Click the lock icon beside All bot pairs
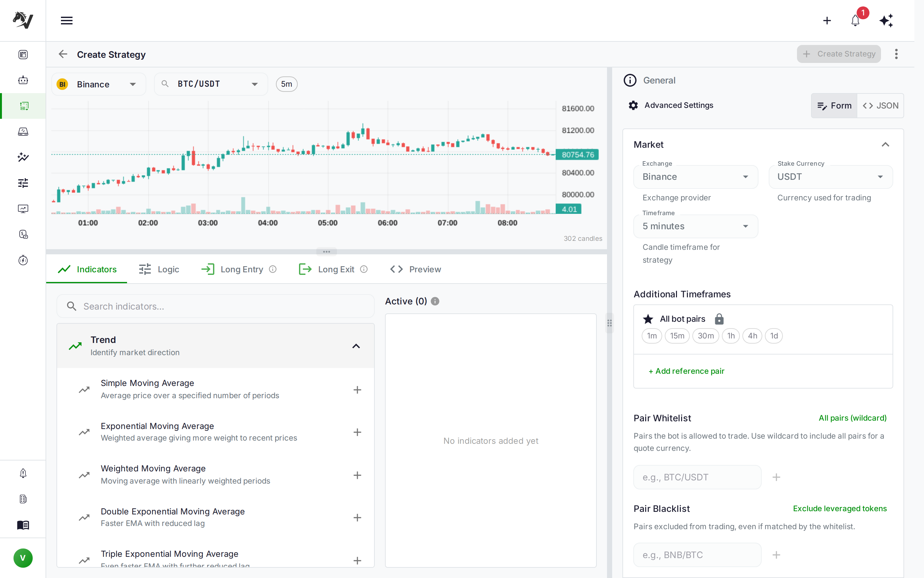The width and height of the screenshot is (924, 578). pyautogui.click(x=719, y=319)
